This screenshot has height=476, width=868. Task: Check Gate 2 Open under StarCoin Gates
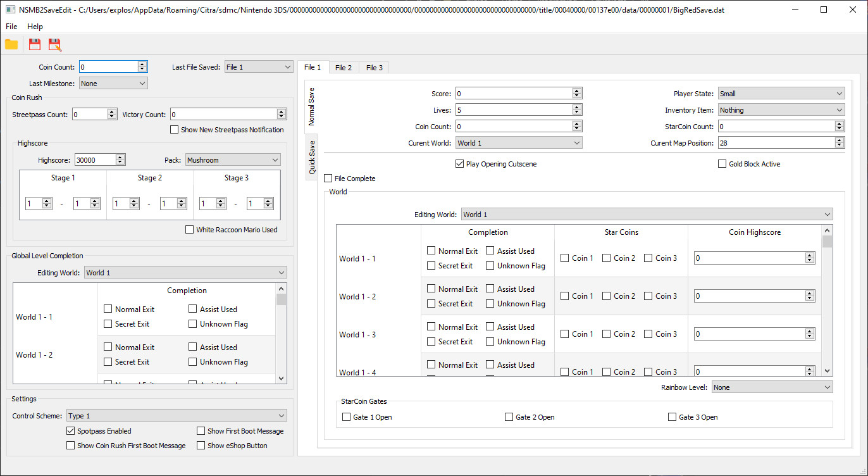pyautogui.click(x=509, y=416)
